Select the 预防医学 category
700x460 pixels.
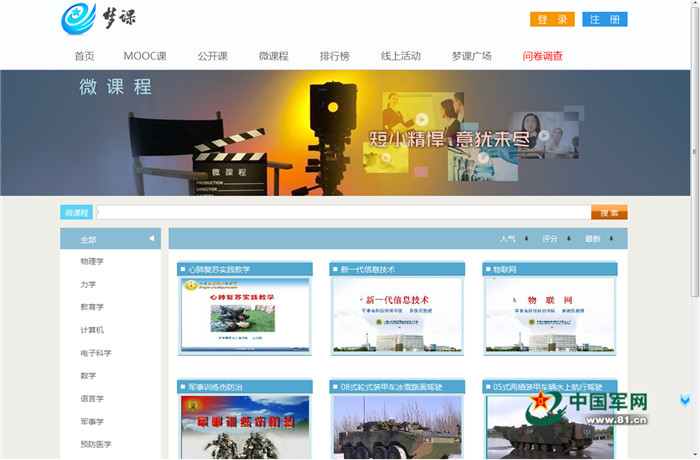[x=96, y=444]
